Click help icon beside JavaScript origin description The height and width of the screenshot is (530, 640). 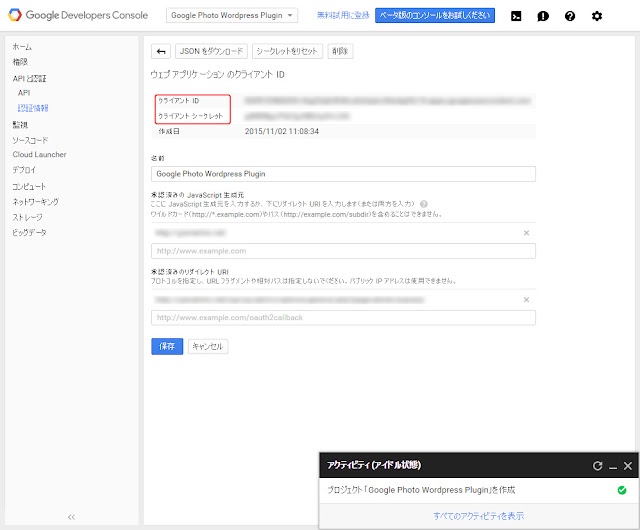pos(424,204)
